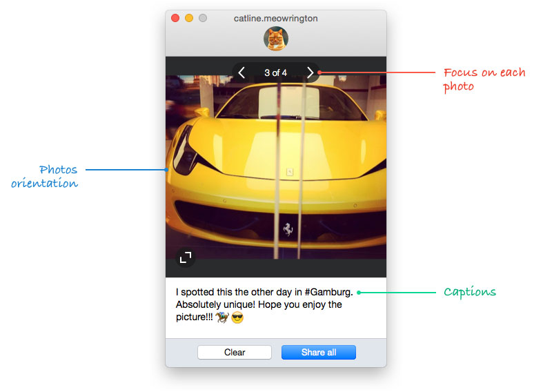Minimize the window with yellow button
Image resolution: width=552 pixels, height=392 pixels.
click(189, 18)
